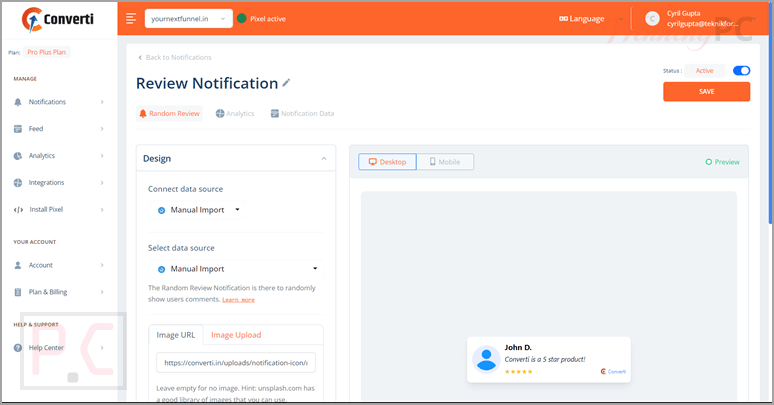Screen dimensions: 774x405
Task: Click the Plan & Billing icon
Action: [x=18, y=292]
